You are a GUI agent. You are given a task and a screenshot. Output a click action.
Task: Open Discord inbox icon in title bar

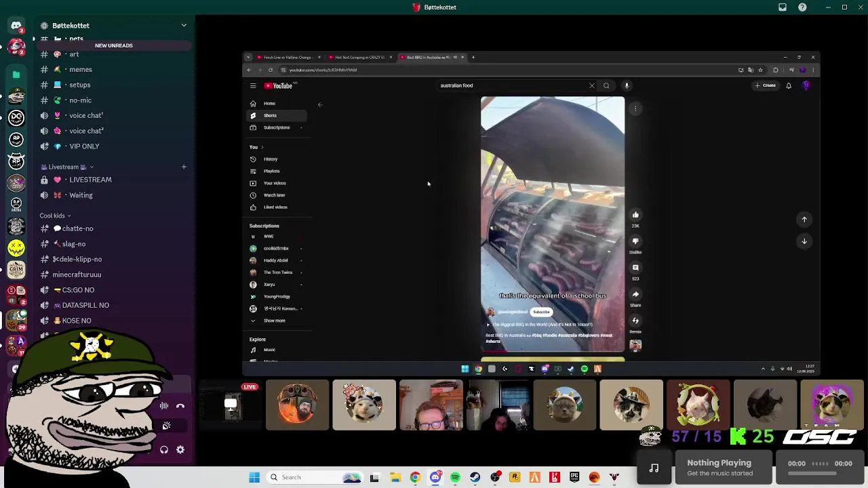pyautogui.click(x=782, y=7)
